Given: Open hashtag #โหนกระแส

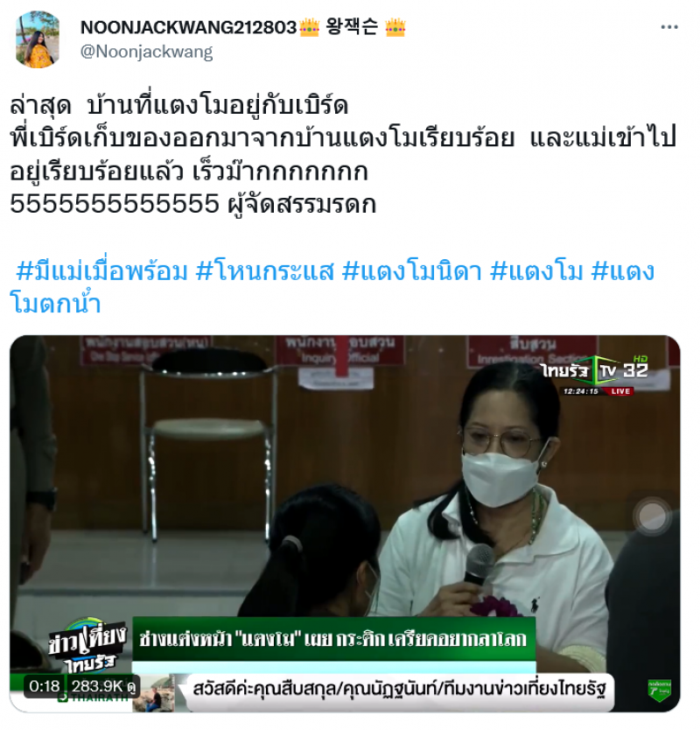Looking at the screenshot, I should coord(265,271).
